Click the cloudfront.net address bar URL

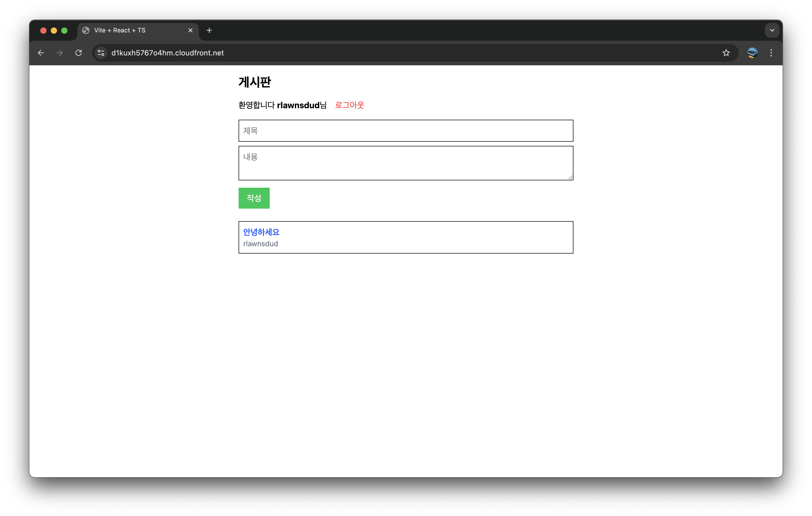[168, 53]
